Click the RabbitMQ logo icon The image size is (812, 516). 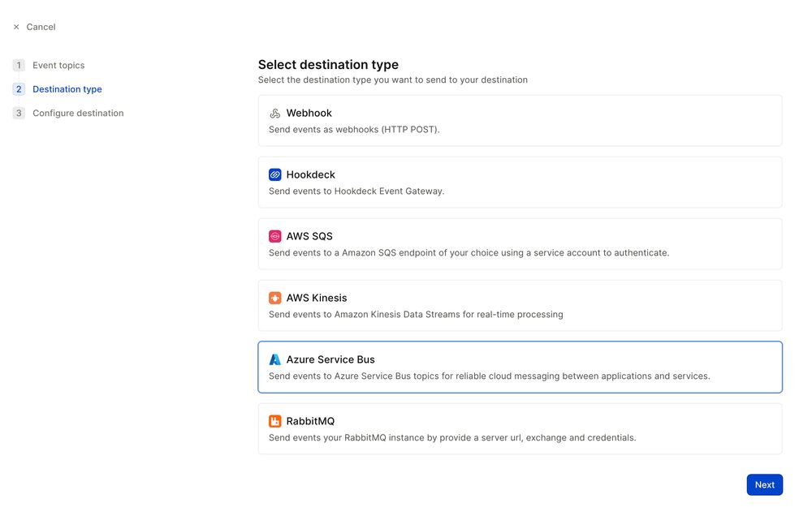(275, 421)
